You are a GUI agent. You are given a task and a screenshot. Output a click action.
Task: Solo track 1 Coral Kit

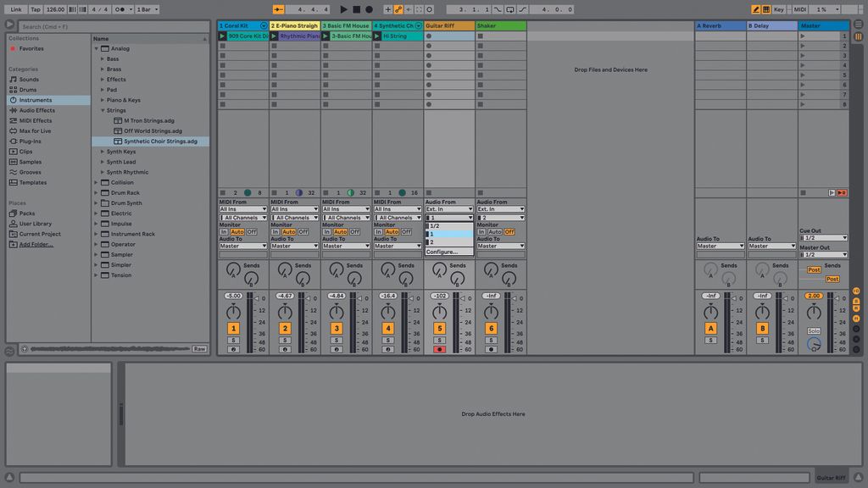[234, 338]
